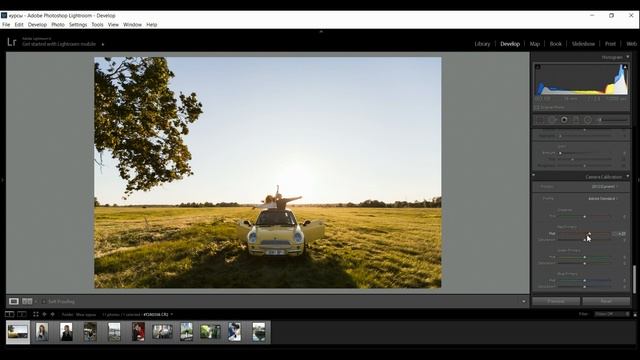Screen dimensions: 640x360
Task: Select the last filmstrip thumbnail
Action: (258, 332)
